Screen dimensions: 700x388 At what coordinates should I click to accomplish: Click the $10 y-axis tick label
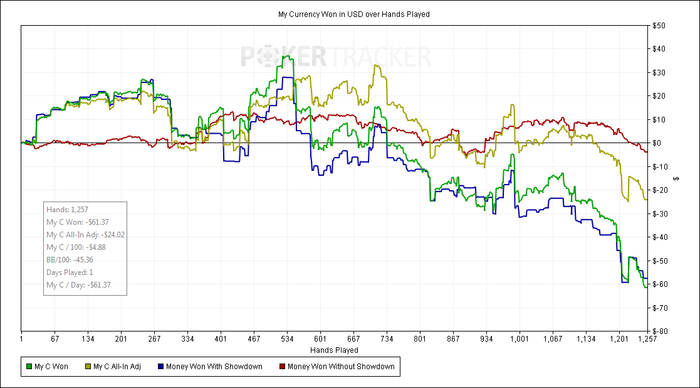658,120
